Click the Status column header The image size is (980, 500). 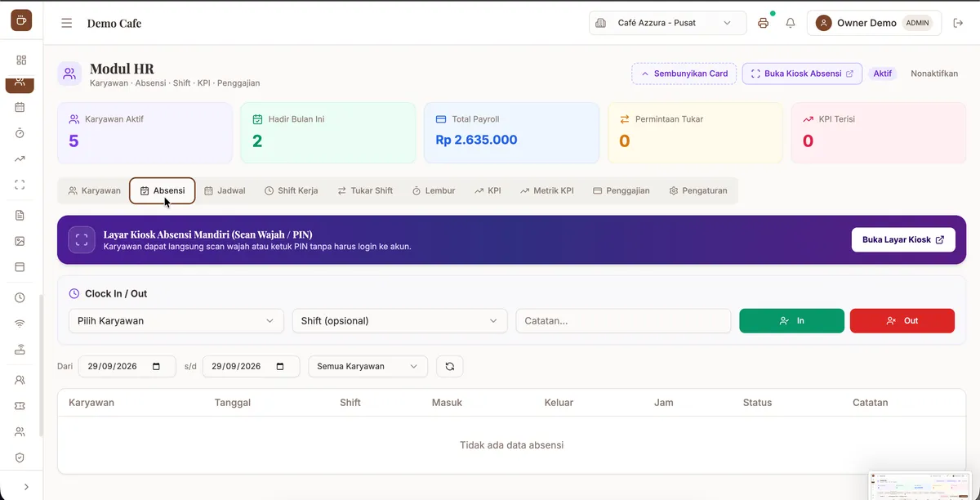click(757, 403)
